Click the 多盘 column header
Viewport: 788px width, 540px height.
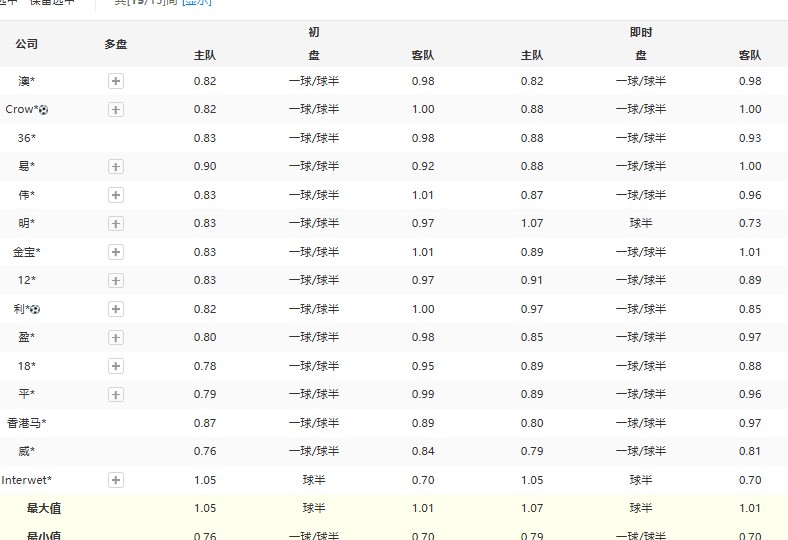click(116, 44)
